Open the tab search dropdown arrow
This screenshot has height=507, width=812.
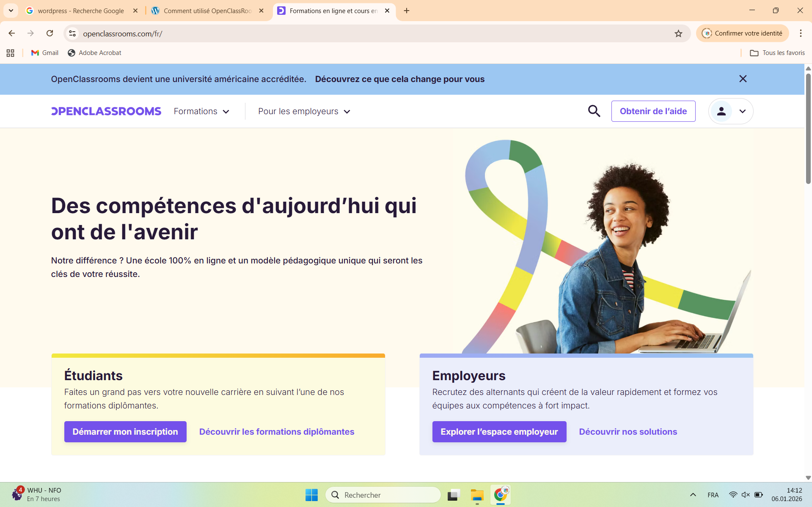pos(11,11)
